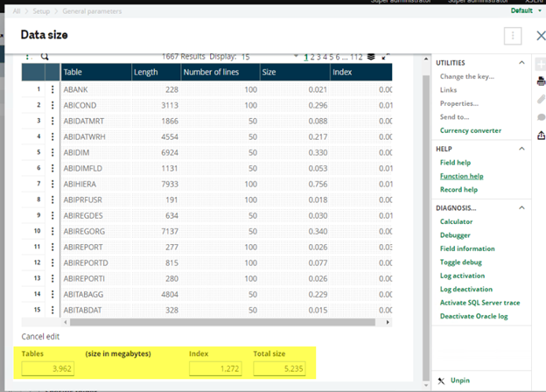Viewport: 546px width, 392px height.
Task: Open row actions for ABITABDAT
Action: pos(52,310)
